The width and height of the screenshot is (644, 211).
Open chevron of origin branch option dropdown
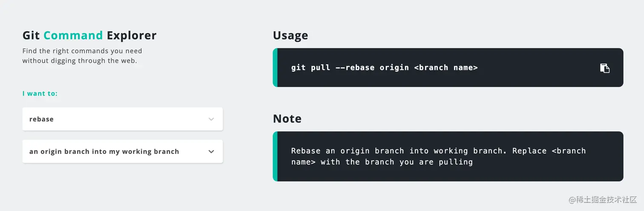click(211, 152)
